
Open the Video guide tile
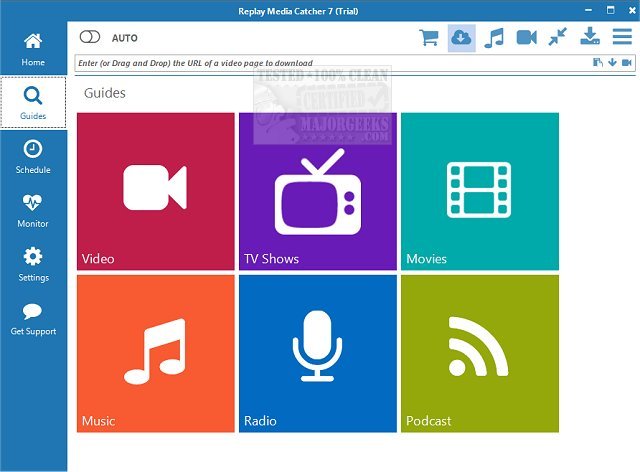[156, 191]
